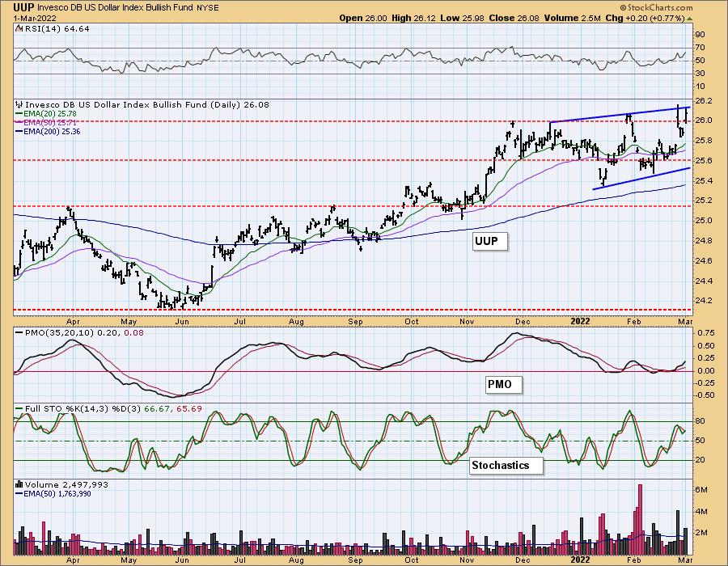Click the EMA(50) 25.71 legend text
Screen dimensions: 728x566
(x=50, y=122)
